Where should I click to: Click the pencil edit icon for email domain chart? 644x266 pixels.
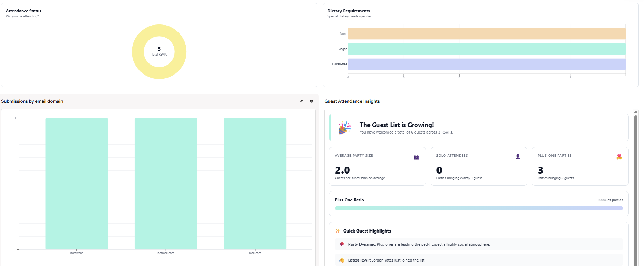[302, 101]
